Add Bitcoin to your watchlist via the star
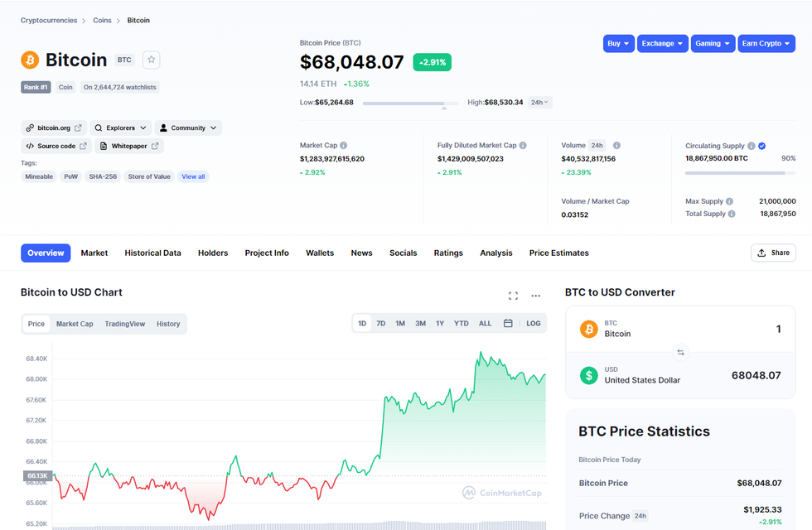Screen dimensions: 812x530 click(152, 59)
